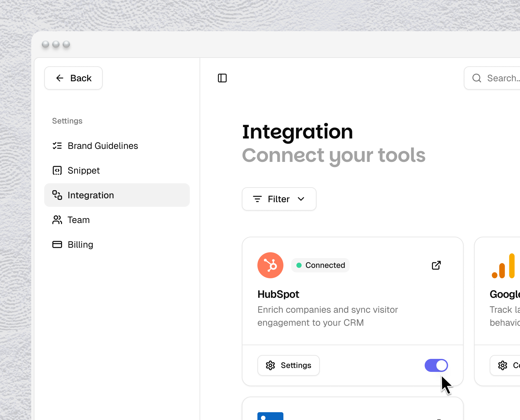This screenshot has width=520, height=420.
Task: Open the Billing settings page
Action: pyautogui.click(x=117, y=244)
